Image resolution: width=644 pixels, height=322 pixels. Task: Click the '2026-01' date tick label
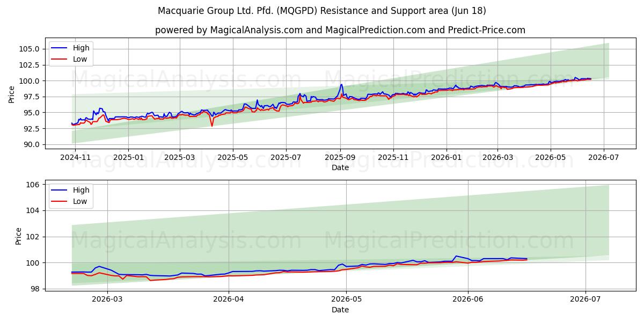point(447,158)
